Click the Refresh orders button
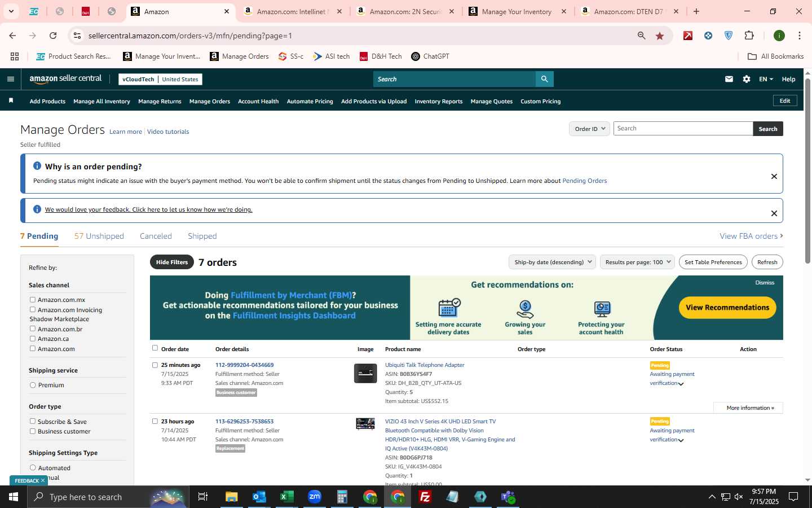The width and height of the screenshot is (812, 508). pos(767,262)
